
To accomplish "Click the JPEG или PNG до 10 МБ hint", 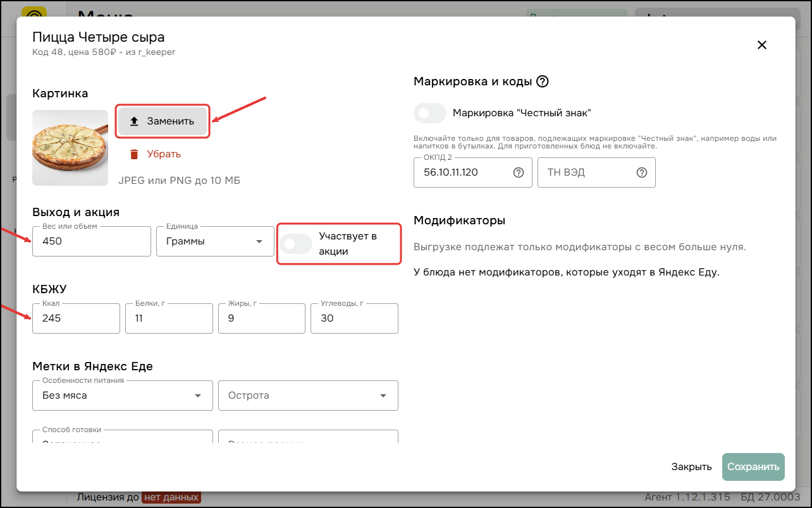I will 179,181.
